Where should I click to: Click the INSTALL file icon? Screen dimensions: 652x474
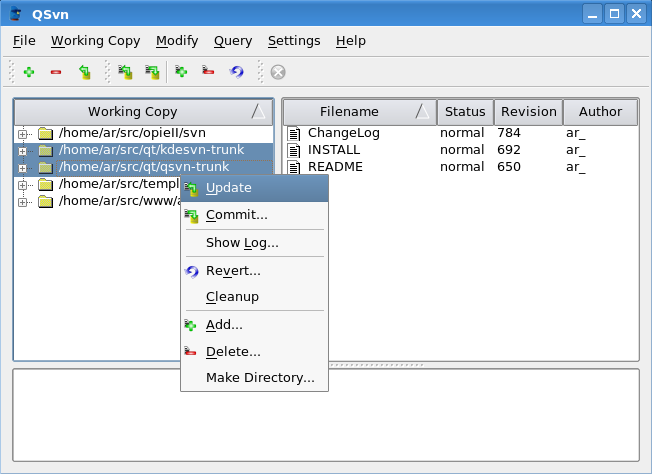point(294,151)
